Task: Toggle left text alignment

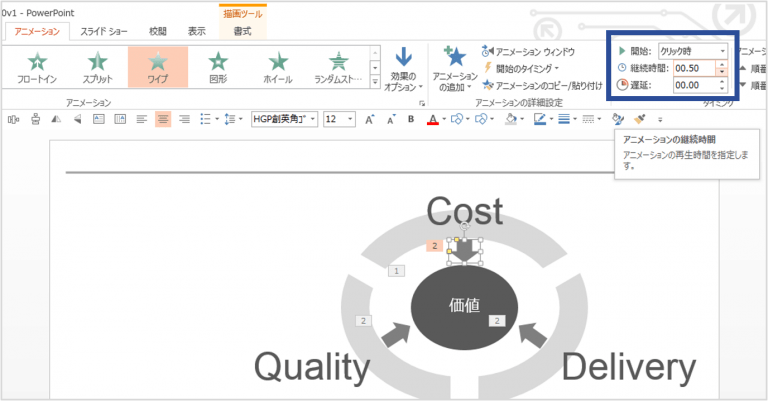Action: [x=141, y=120]
